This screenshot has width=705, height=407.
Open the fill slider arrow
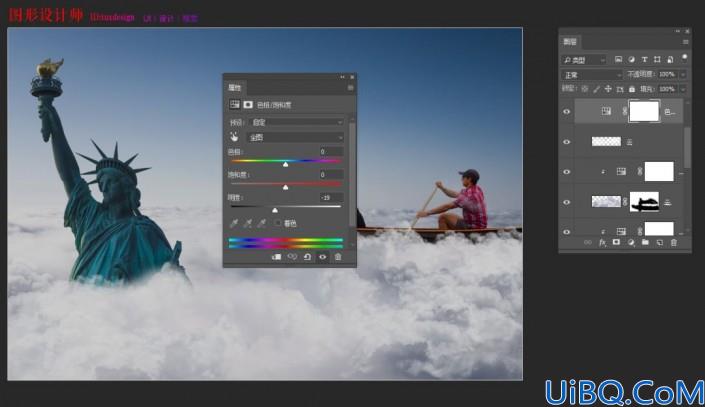click(683, 89)
